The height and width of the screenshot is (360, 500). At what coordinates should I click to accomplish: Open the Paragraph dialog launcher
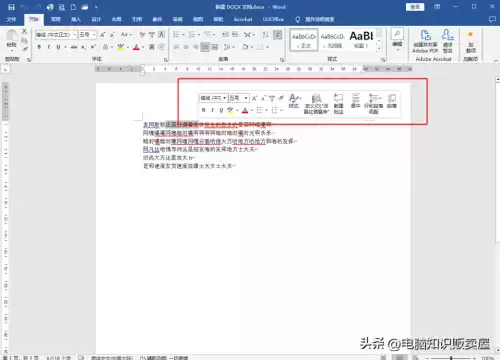pyautogui.click(x=282, y=60)
